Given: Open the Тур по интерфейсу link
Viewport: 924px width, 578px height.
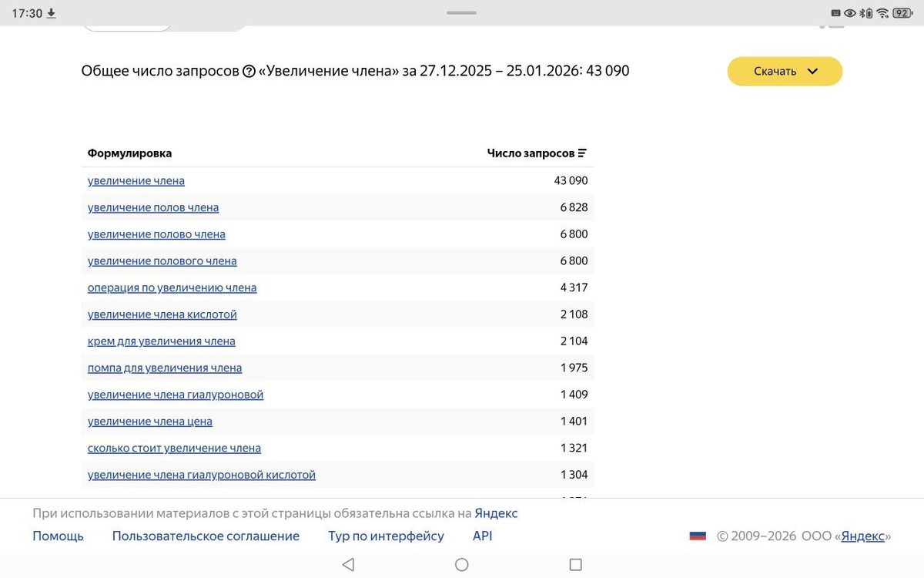Looking at the screenshot, I should click(x=386, y=536).
